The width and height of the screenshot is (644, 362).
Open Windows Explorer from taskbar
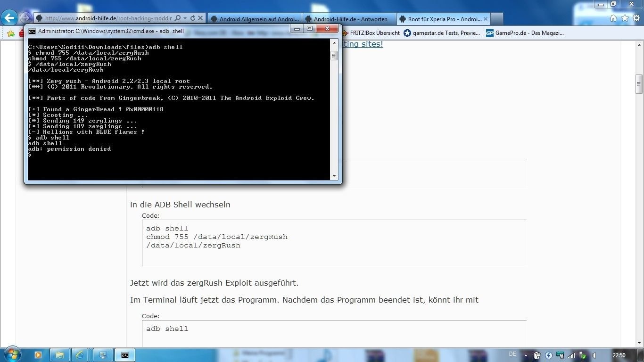(x=60, y=355)
